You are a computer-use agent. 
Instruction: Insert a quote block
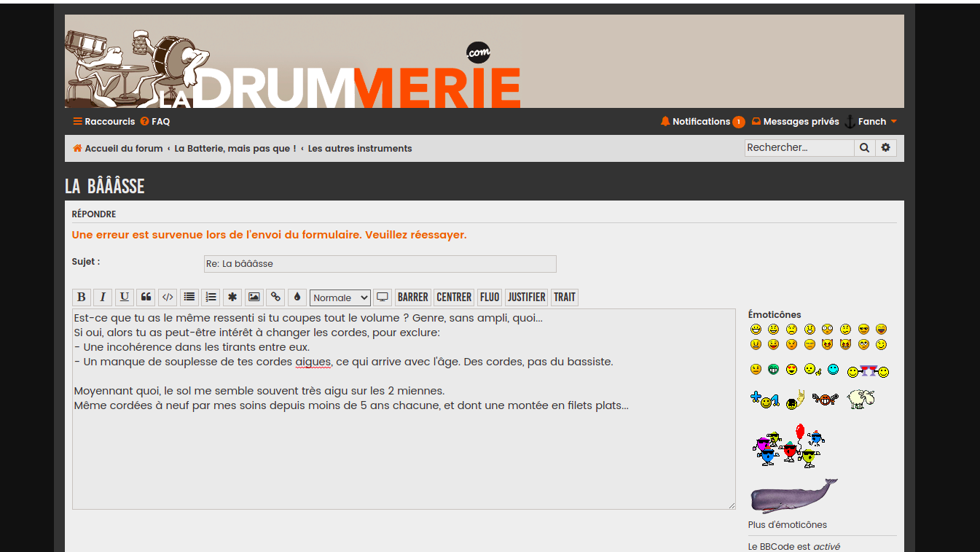(146, 298)
